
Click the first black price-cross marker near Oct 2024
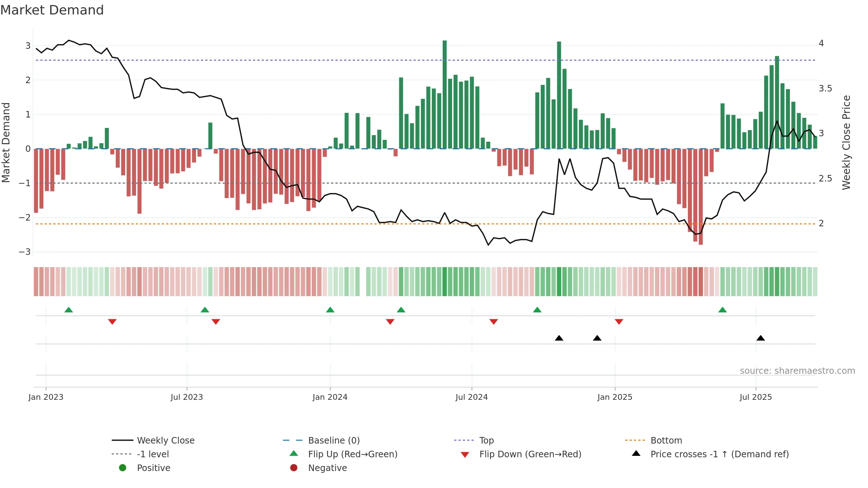click(559, 338)
